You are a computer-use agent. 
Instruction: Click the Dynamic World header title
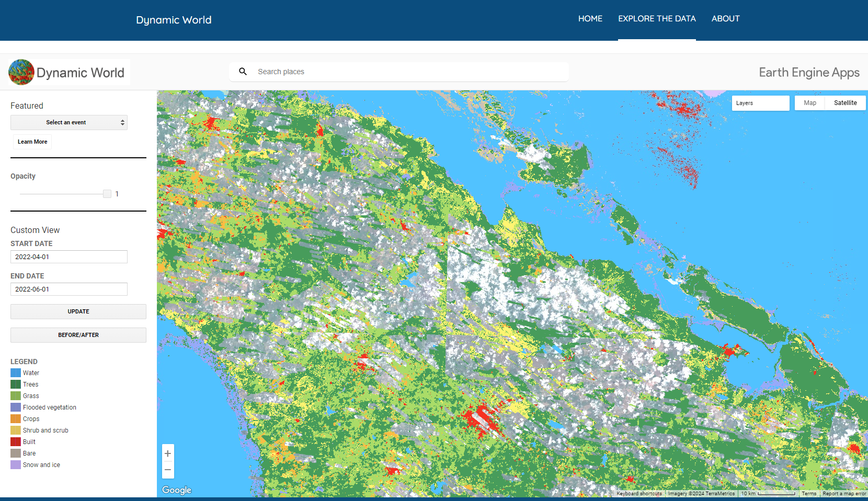tap(174, 20)
